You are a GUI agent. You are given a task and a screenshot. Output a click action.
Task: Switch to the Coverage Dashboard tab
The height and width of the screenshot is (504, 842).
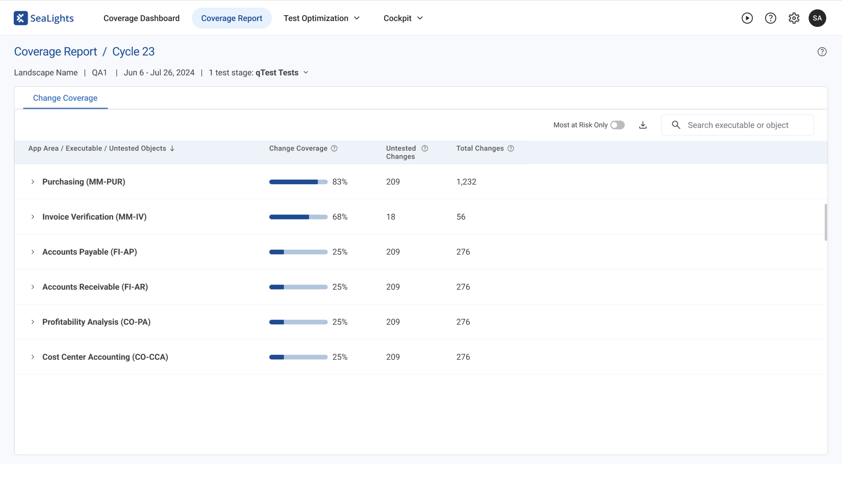[x=141, y=18]
